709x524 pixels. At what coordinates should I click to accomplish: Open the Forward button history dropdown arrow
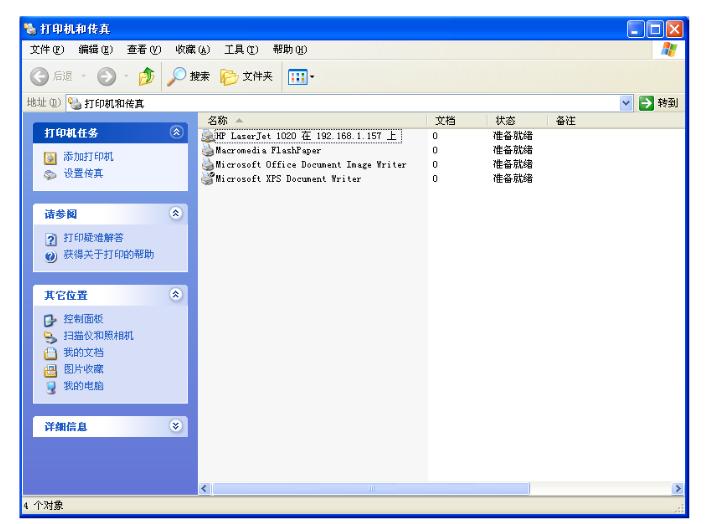point(126,76)
